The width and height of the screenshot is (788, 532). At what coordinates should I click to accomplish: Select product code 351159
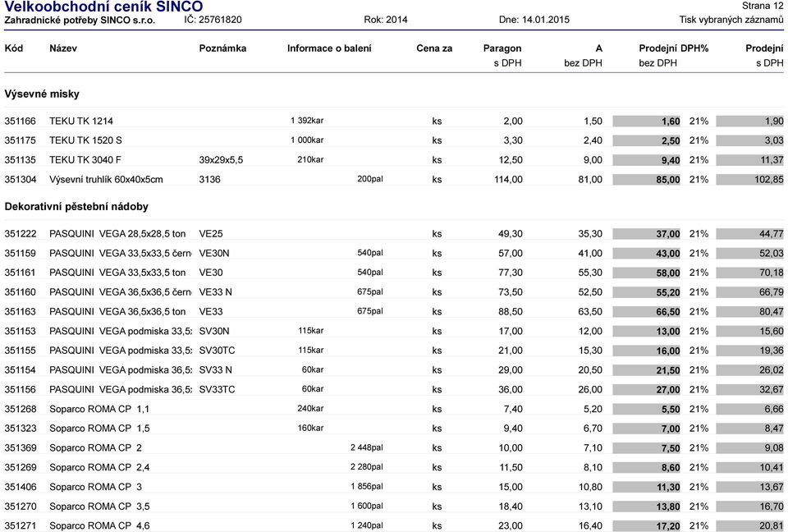(x=20, y=254)
